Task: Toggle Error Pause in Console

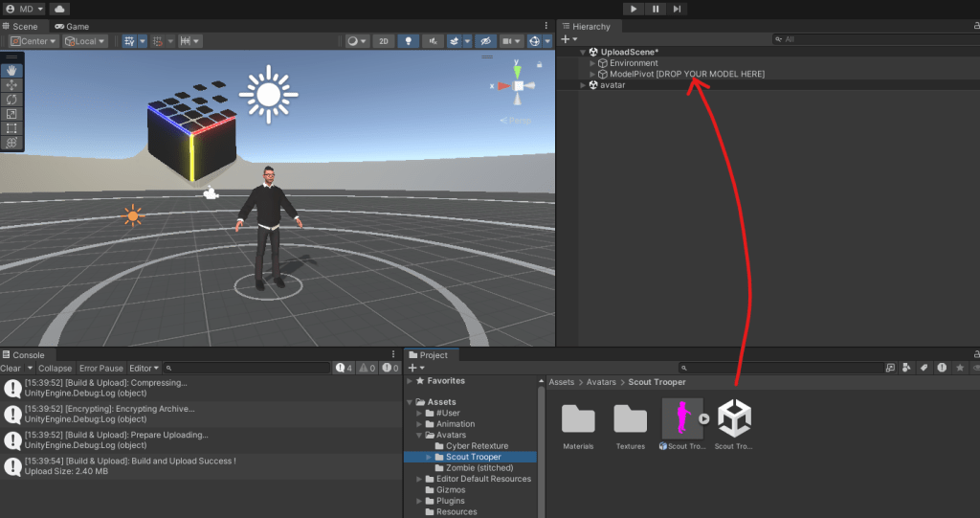Action: 100,368
